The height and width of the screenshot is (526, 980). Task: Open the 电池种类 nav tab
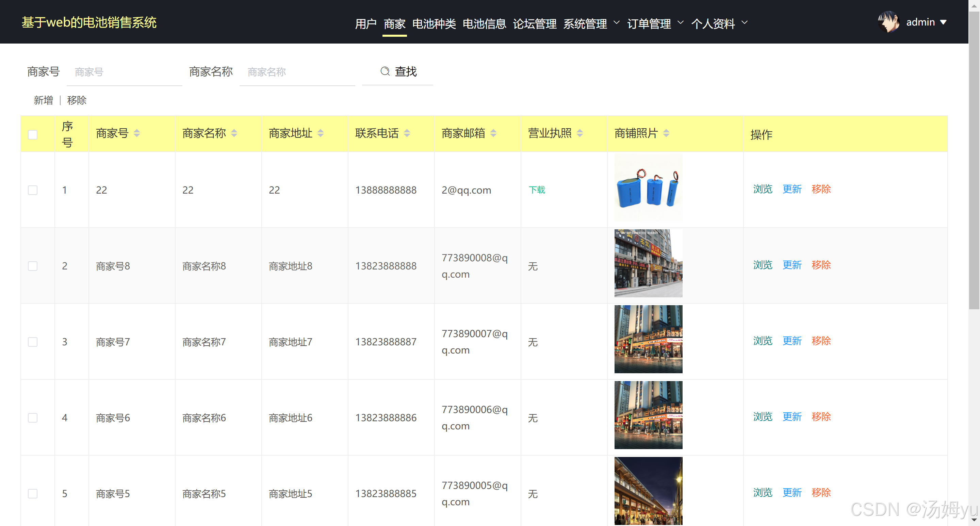coord(434,23)
